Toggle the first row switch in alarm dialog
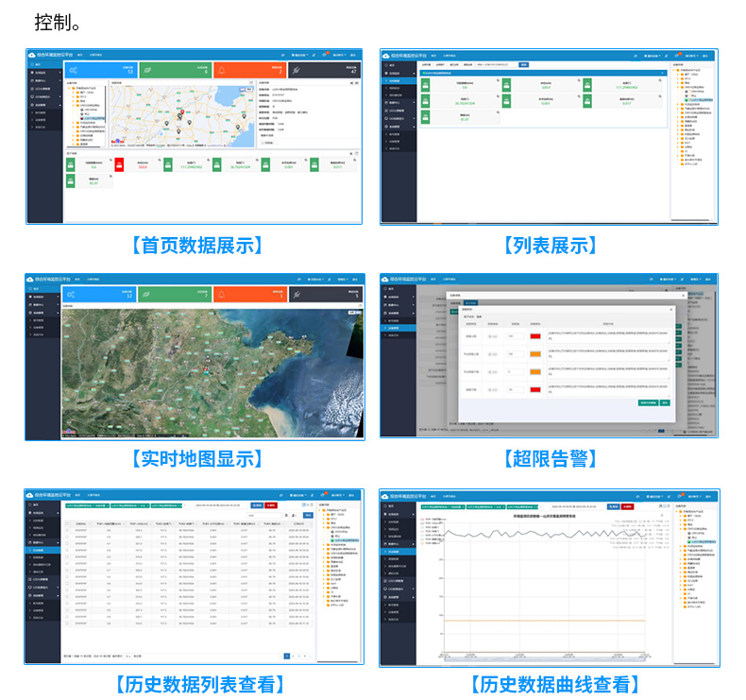746x700 pixels. 492,335
